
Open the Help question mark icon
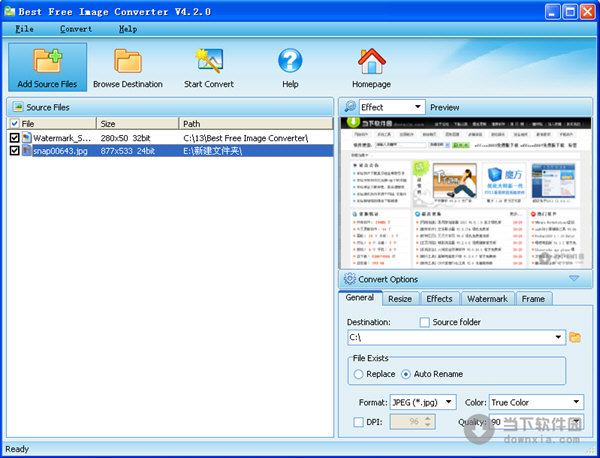[290, 60]
